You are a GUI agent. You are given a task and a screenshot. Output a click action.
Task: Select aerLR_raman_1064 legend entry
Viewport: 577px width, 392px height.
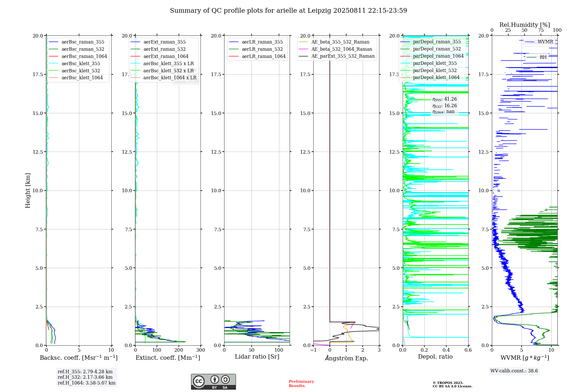click(x=257, y=56)
